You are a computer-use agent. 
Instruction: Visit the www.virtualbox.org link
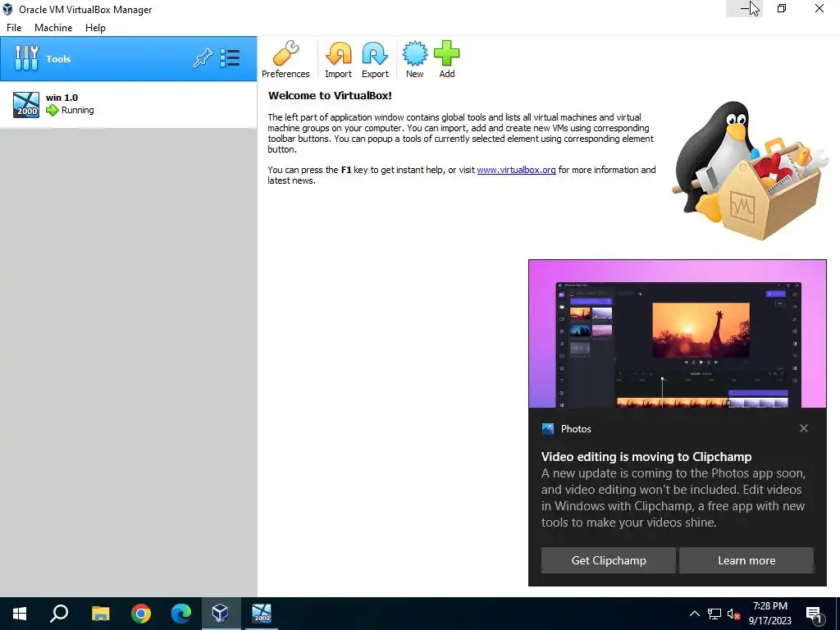point(516,170)
